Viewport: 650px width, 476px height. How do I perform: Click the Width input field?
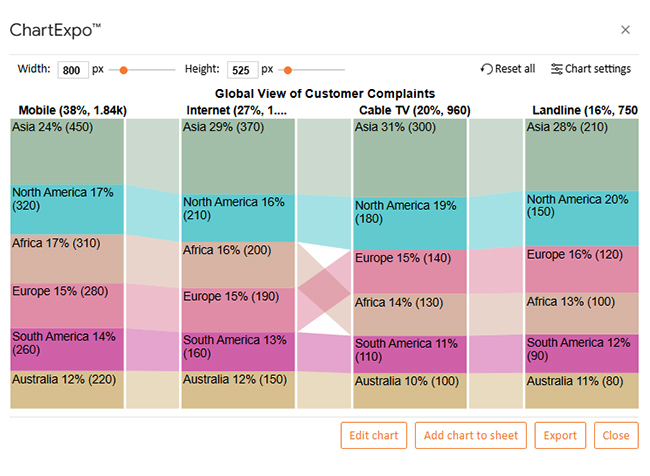tap(73, 70)
